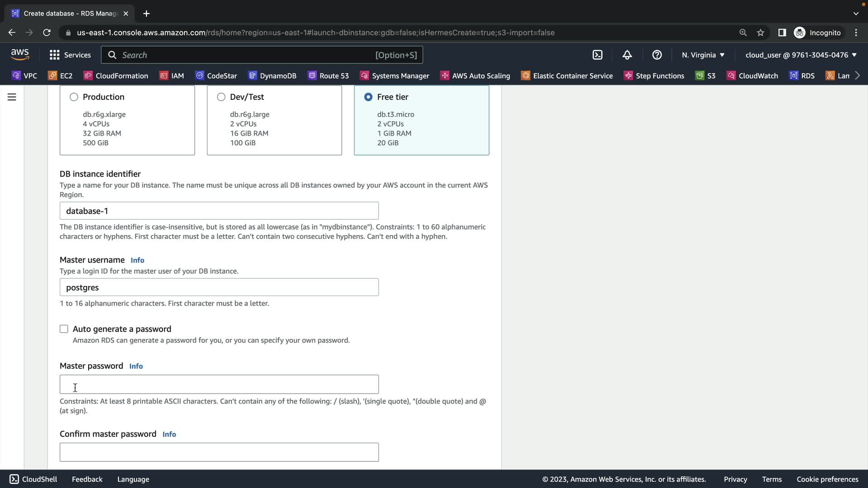Expand the bookmarks overflow chevron

click(858, 75)
